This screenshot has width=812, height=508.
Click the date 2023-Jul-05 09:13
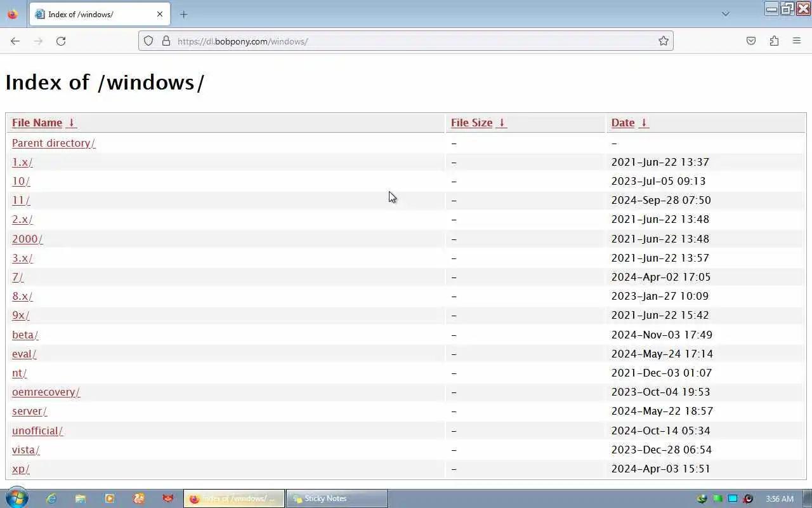pos(658,181)
